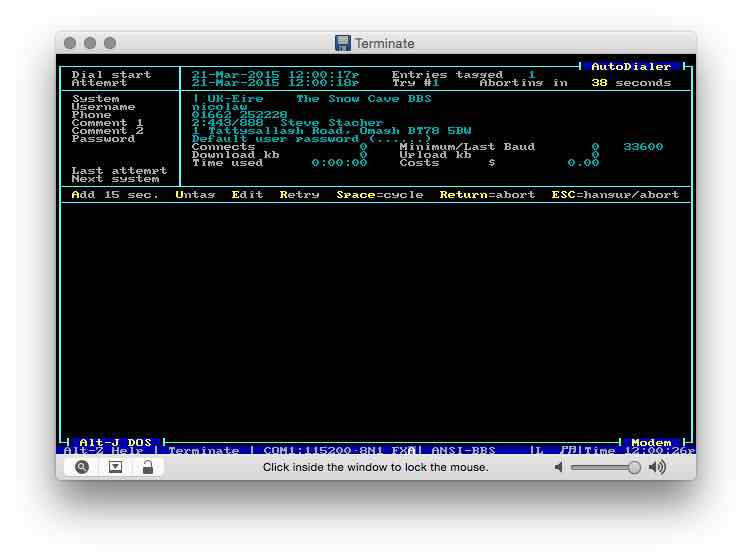Image resolution: width=752 pixels, height=560 pixels.
Task: Click the 'Modem' label at bottom right
Action: tap(651, 442)
